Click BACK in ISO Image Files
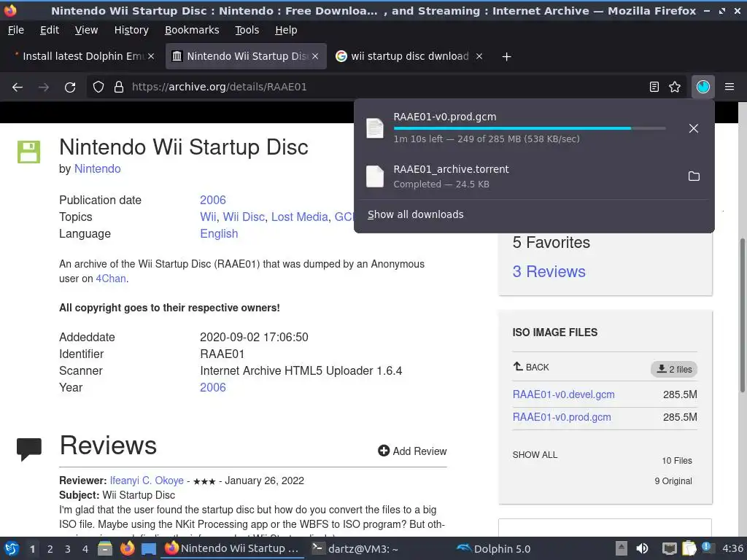747x560 pixels. (x=531, y=367)
